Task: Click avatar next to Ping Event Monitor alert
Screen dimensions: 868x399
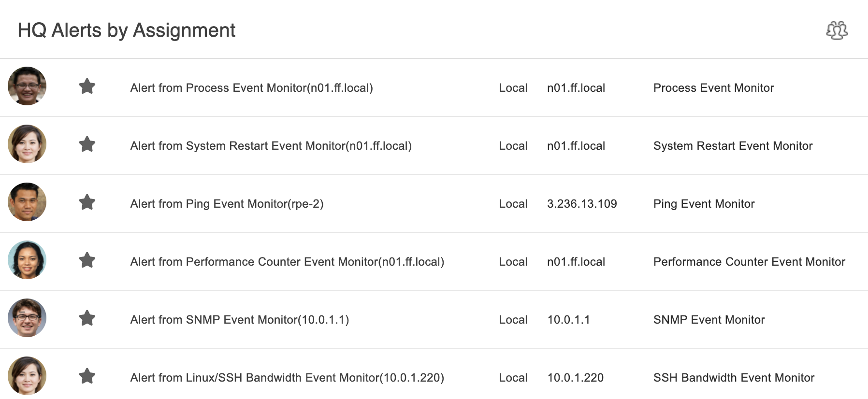Action: (x=27, y=202)
